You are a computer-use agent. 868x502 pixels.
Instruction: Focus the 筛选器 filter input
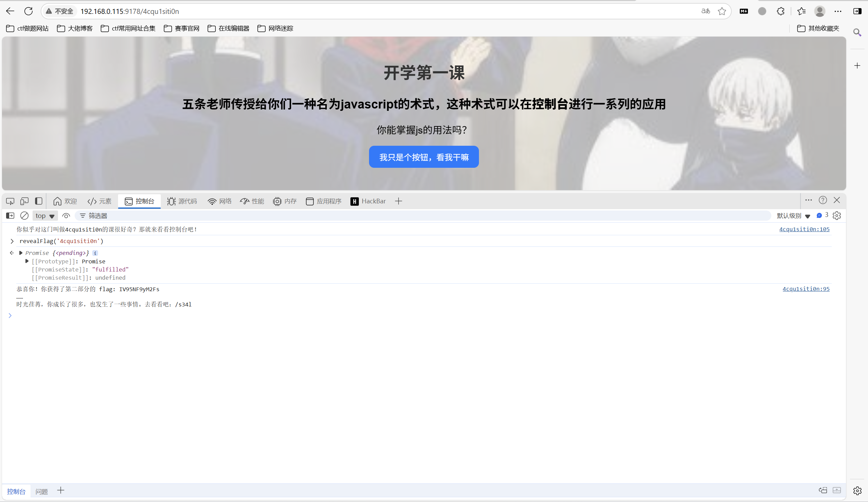(x=424, y=216)
